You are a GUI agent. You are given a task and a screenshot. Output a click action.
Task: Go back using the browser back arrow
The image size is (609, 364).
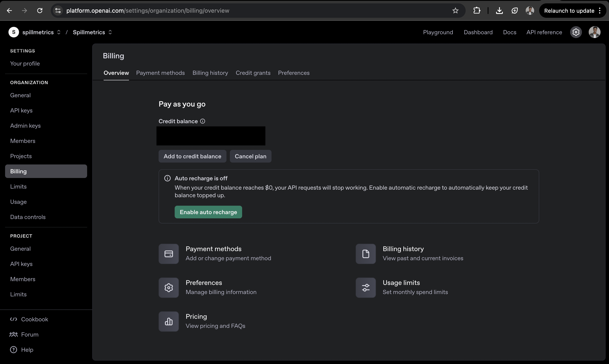point(9,11)
